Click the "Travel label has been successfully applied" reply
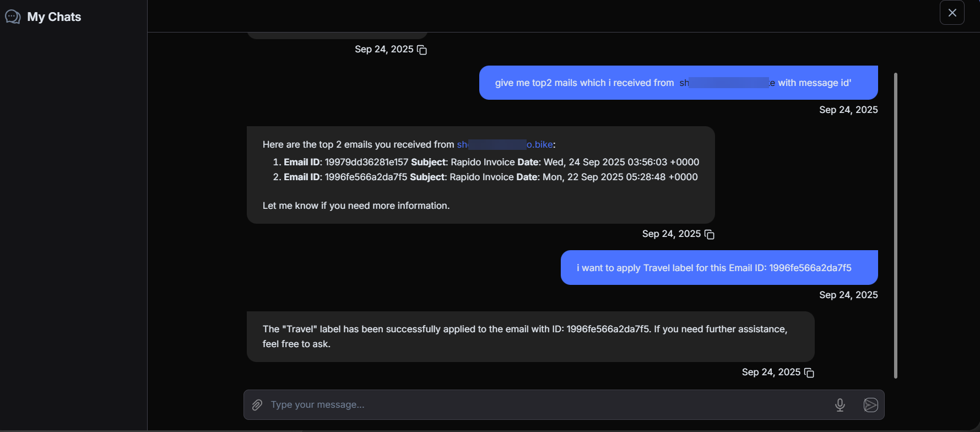 point(524,336)
